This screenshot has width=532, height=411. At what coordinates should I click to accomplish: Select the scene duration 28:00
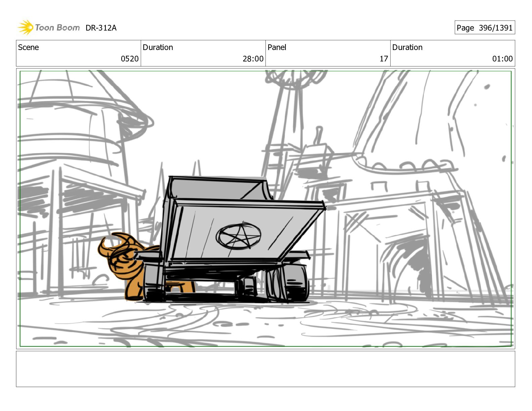253,59
